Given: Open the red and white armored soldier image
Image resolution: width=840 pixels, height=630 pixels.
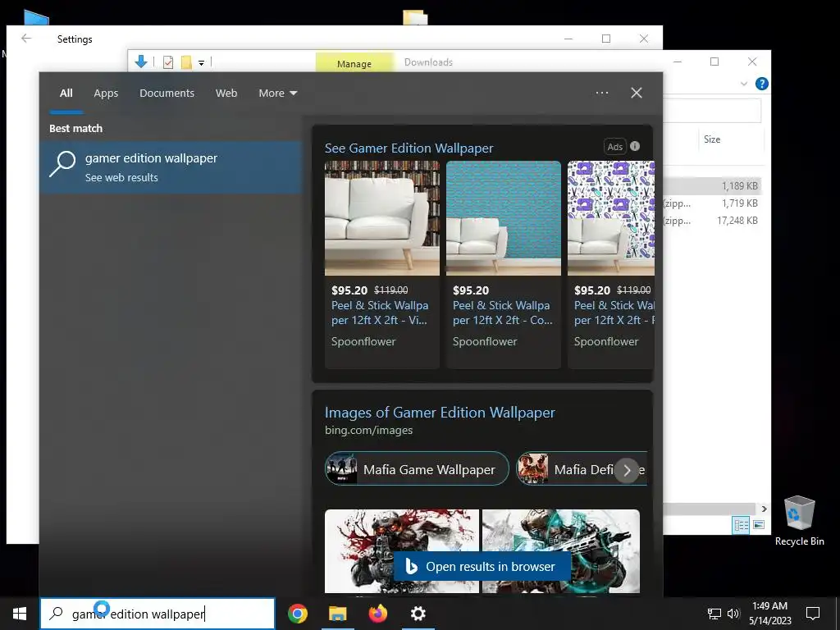Looking at the screenshot, I should tap(402, 550).
